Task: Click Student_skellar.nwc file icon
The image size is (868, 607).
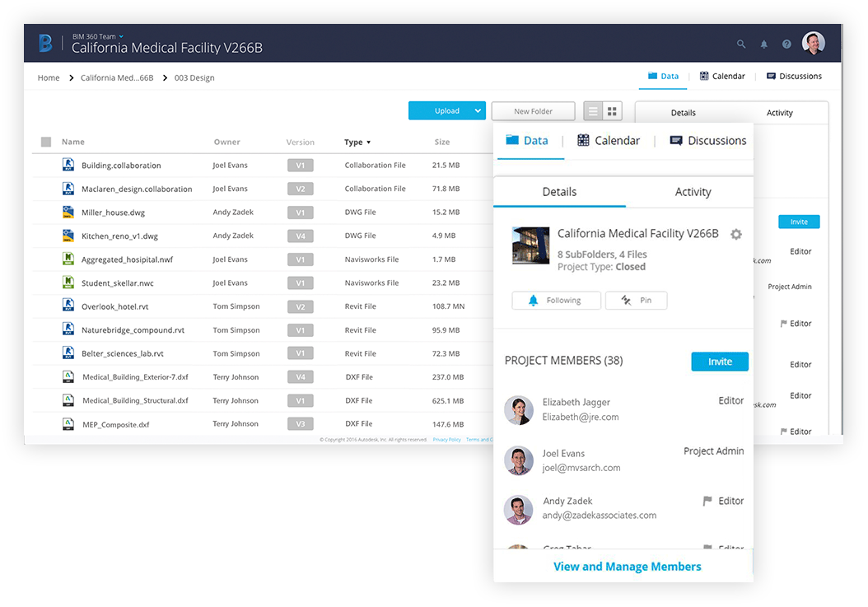Action: [x=68, y=282]
